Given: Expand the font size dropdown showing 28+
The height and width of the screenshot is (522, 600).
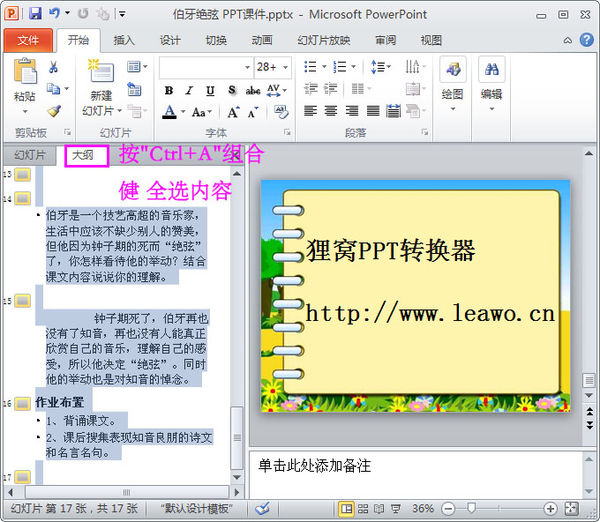Looking at the screenshot, I should click(x=285, y=67).
